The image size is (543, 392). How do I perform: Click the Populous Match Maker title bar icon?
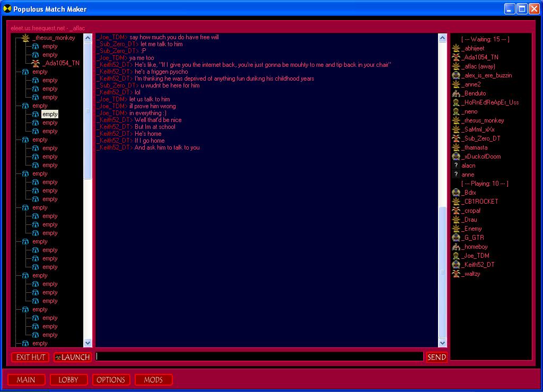point(7,9)
